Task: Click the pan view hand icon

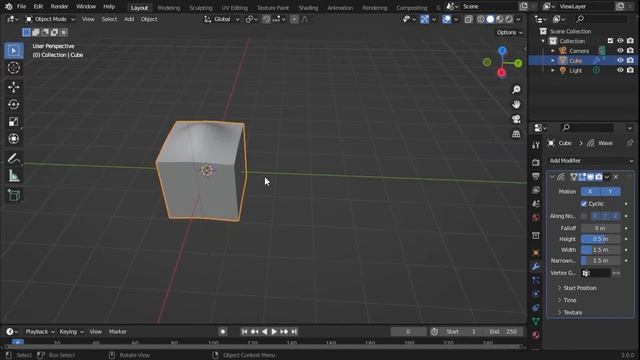Action: click(x=516, y=104)
